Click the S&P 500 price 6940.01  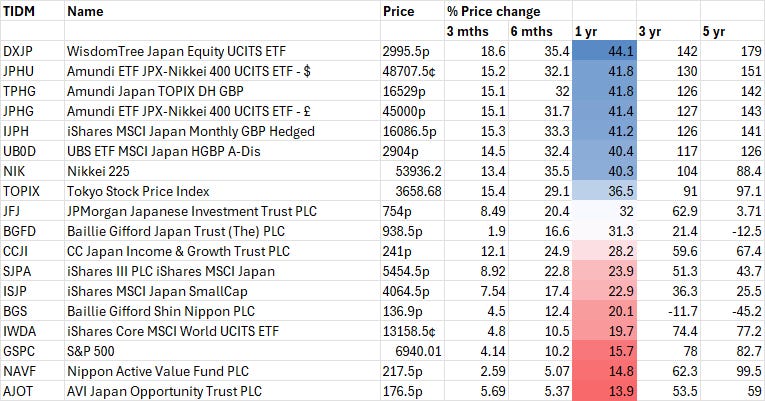[x=409, y=342]
